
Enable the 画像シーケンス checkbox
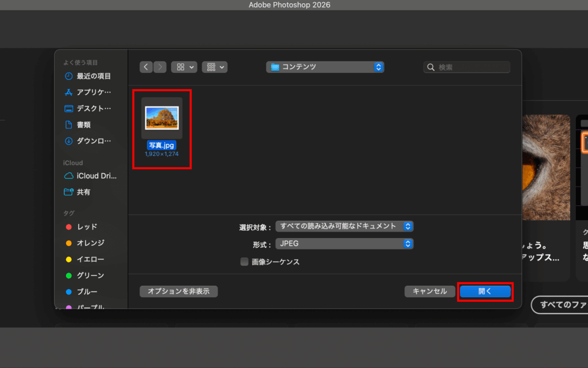point(245,262)
